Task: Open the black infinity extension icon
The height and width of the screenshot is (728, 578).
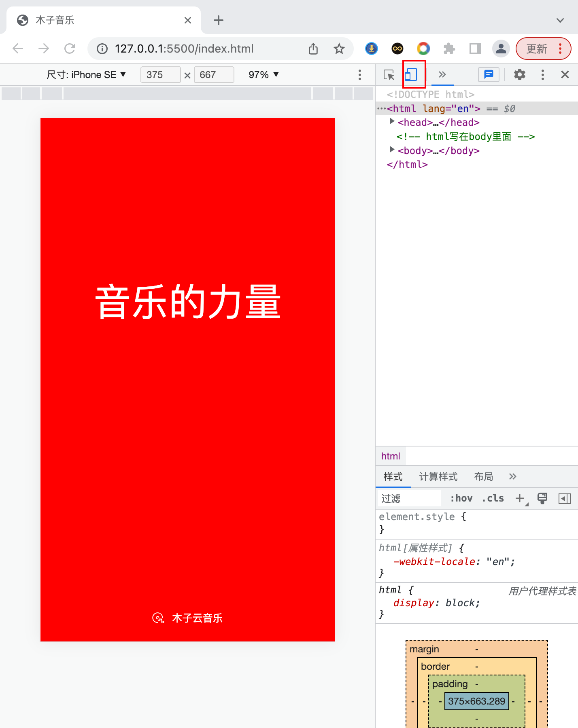Action: 397,49
